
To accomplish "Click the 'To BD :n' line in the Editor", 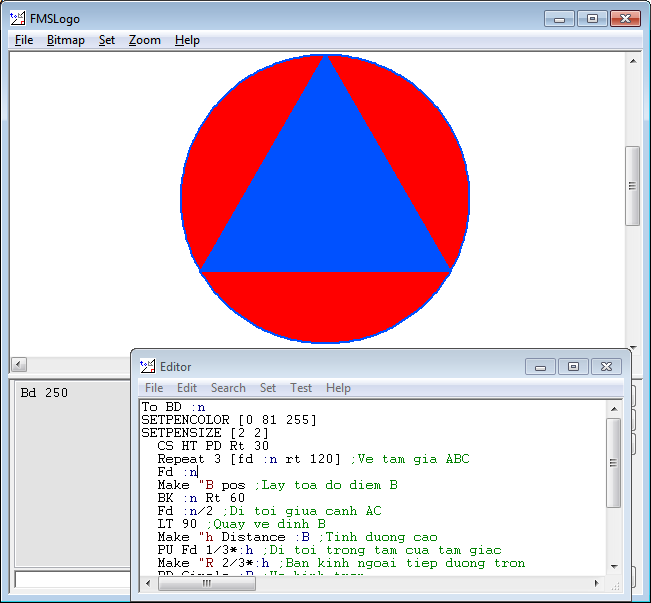I will (173, 407).
